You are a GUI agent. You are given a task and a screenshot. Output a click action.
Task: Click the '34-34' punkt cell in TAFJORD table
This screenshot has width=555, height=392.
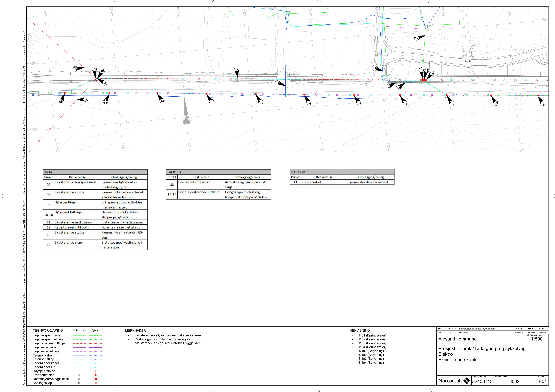click(x=172, y=194)
